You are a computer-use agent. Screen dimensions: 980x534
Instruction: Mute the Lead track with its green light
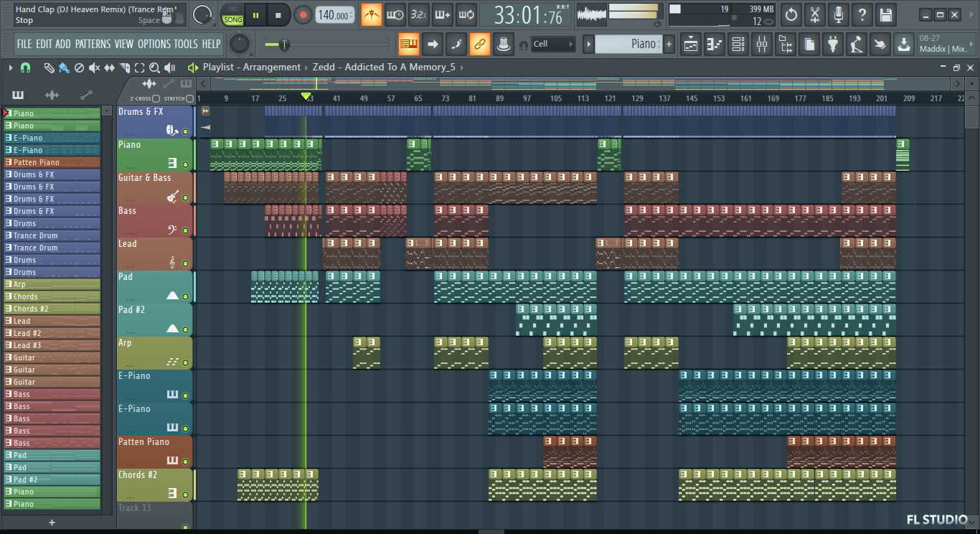[185, 263]
